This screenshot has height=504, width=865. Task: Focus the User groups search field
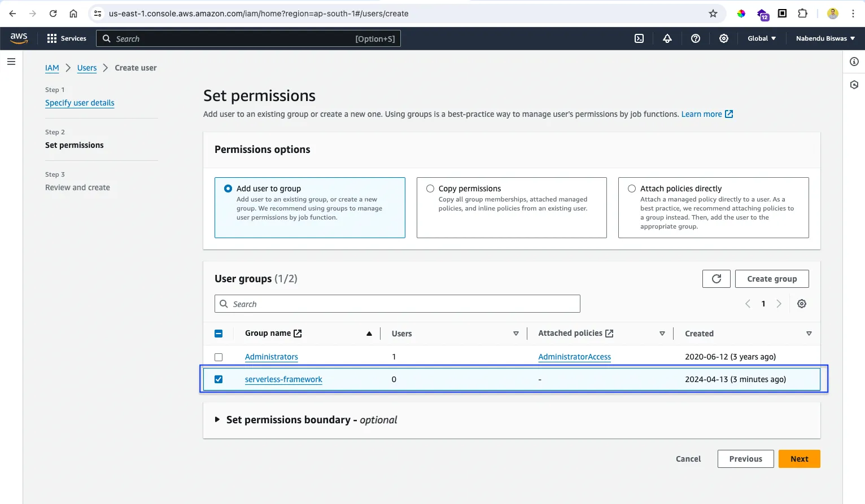click(397, 304)
